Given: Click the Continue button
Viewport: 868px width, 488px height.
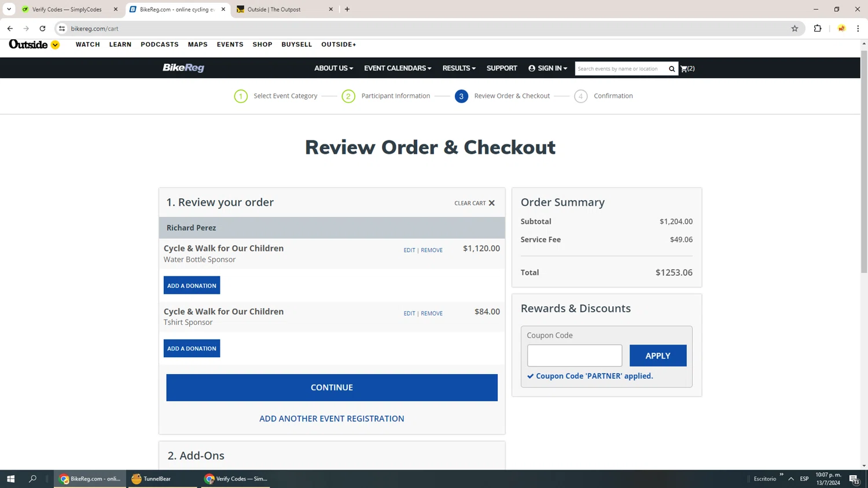Looking at the screenshot, I should point(332,387).
